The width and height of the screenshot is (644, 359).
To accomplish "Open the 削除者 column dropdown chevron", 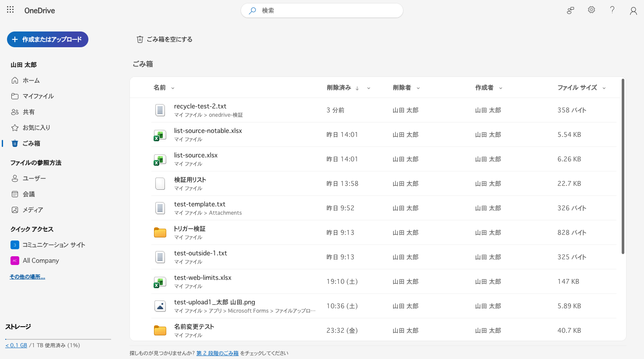I will pyautogui.click(x=418, y=88).
